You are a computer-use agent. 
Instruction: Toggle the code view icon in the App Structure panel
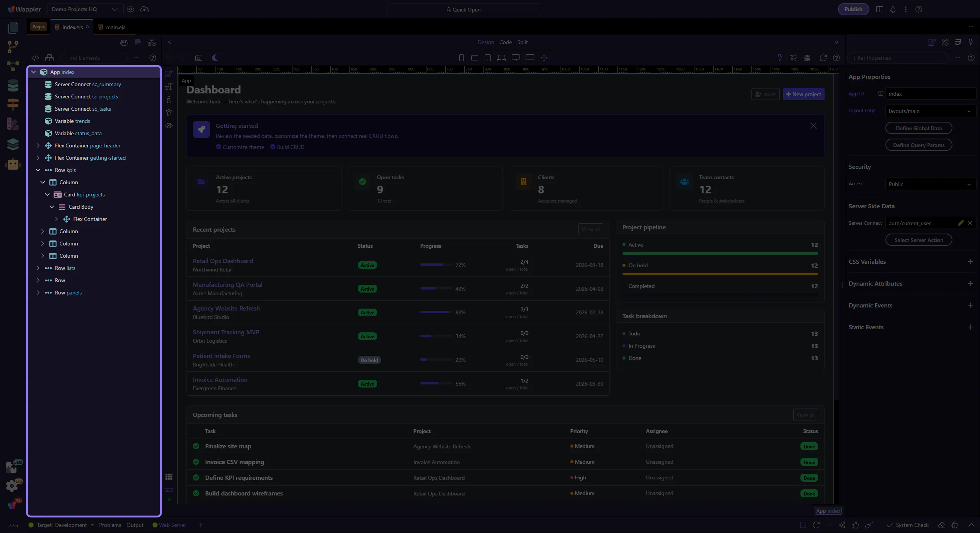(35, 58)
